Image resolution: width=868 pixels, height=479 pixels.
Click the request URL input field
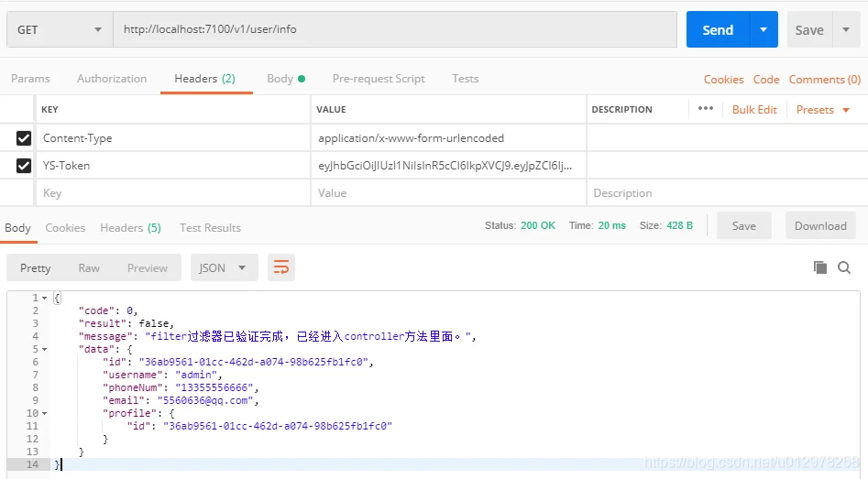(394, 29)
